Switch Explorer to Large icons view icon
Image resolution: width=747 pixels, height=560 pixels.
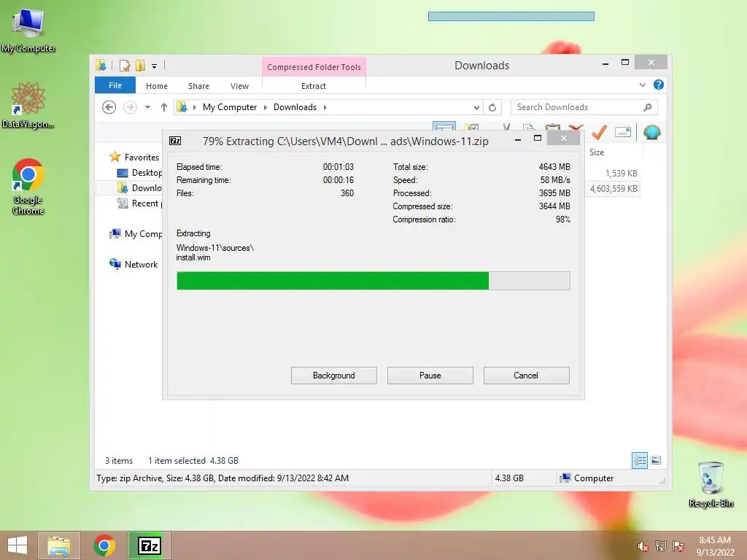(x=656, y=460)
